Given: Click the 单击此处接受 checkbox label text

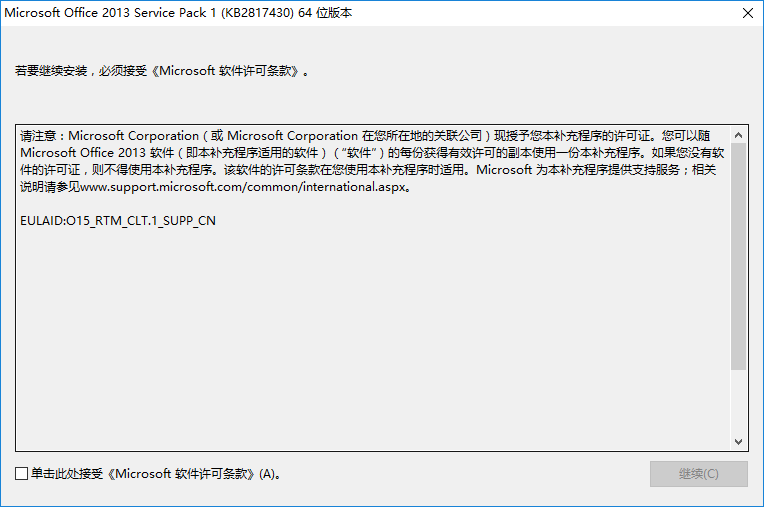Looking at the screenshot, I should coord(67,473).
